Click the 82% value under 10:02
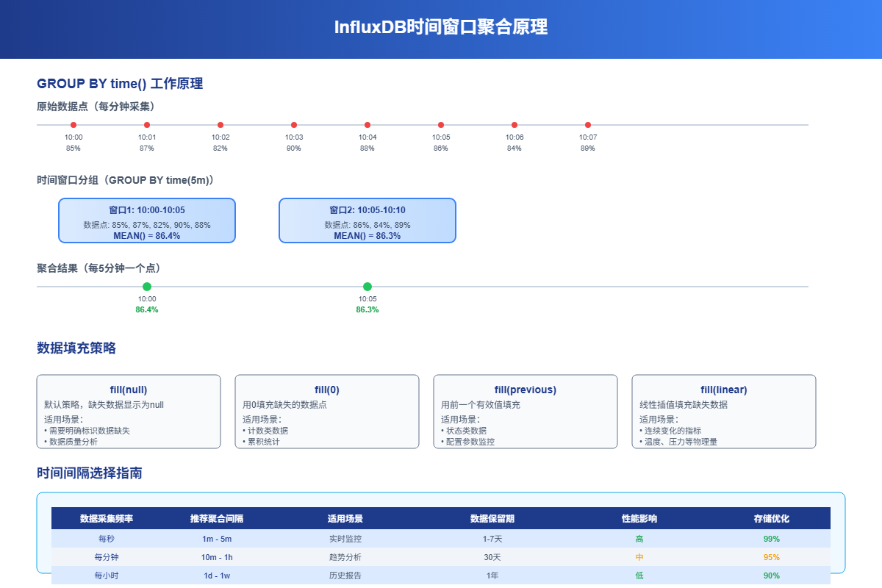This screenshot has height=588, width=882. pos(220,148)
